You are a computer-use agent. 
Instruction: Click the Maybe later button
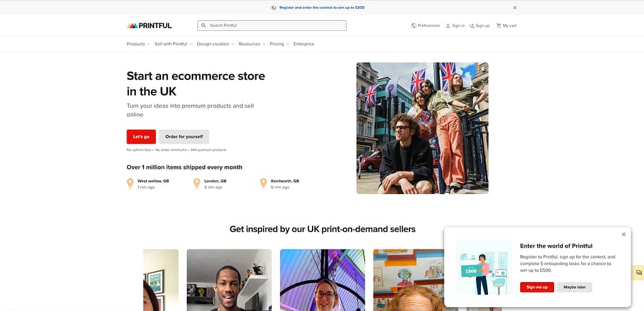click(575, 287)
